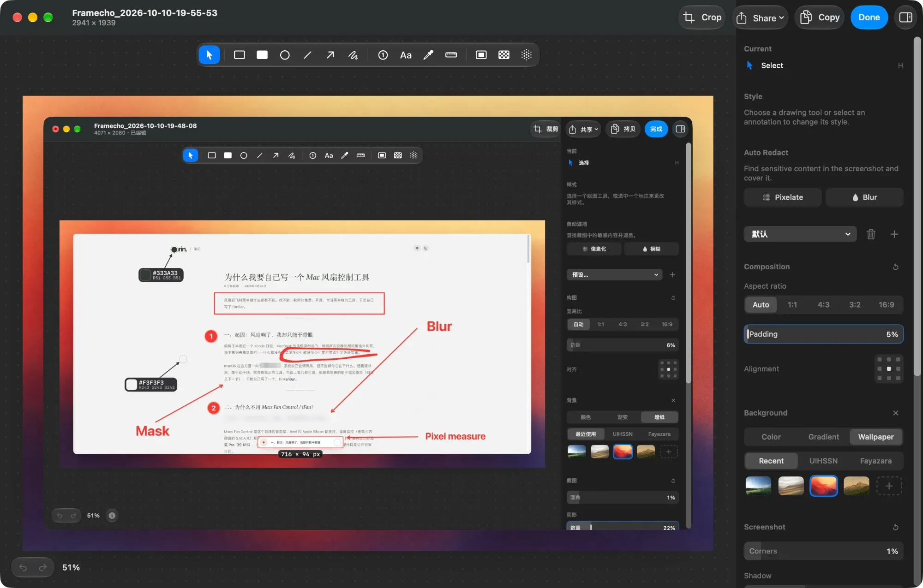Reset Screenshot settings
This screenshot has width=923, height=588.
[896, 527]
